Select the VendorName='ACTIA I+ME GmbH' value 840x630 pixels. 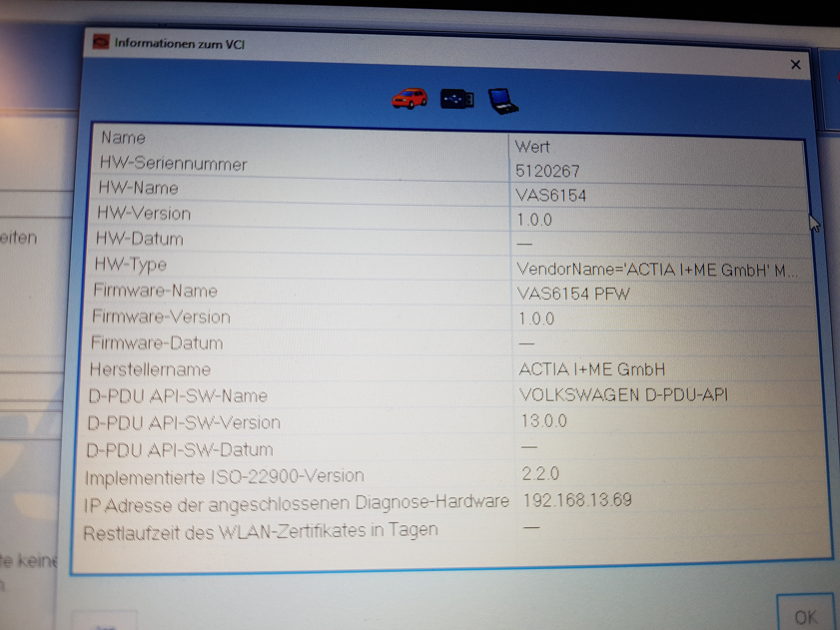click(657, 270)
